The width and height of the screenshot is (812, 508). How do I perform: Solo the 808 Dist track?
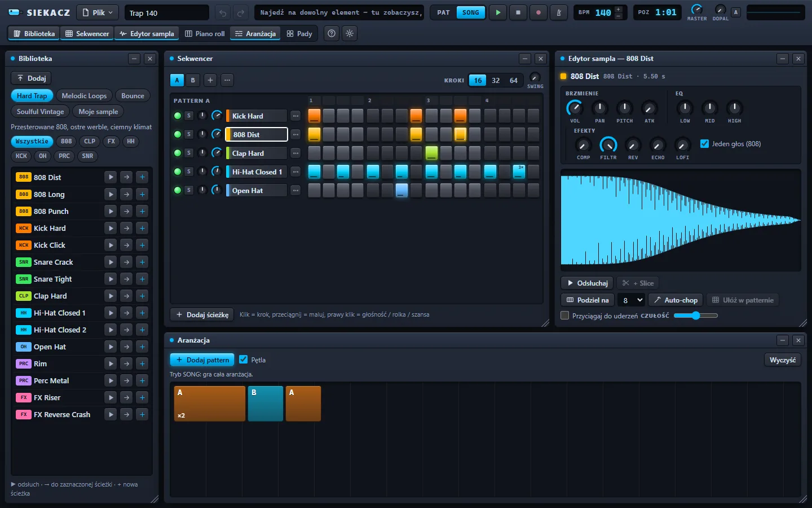coord(189,134)
